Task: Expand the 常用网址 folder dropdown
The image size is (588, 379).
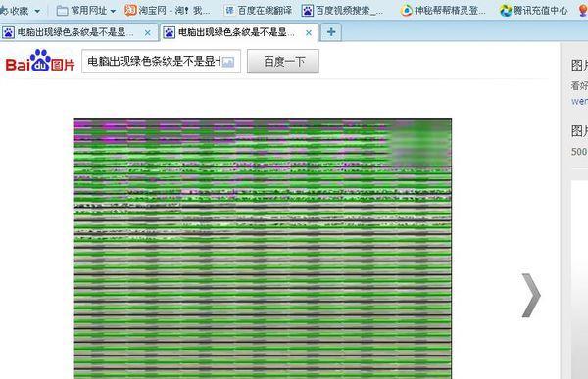Action: pyautogui.click(x=113, y=11)
